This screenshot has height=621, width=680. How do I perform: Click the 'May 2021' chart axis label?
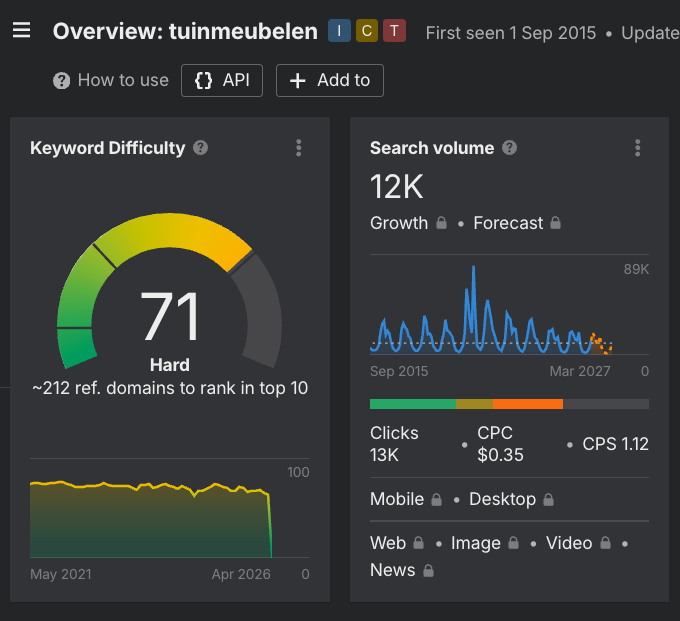click(61, 574)
